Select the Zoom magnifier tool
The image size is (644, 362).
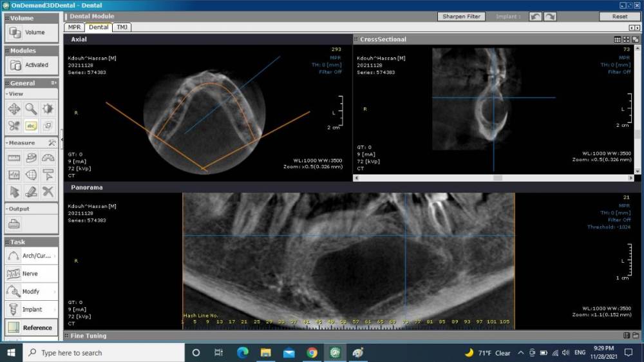coord(31,109)
